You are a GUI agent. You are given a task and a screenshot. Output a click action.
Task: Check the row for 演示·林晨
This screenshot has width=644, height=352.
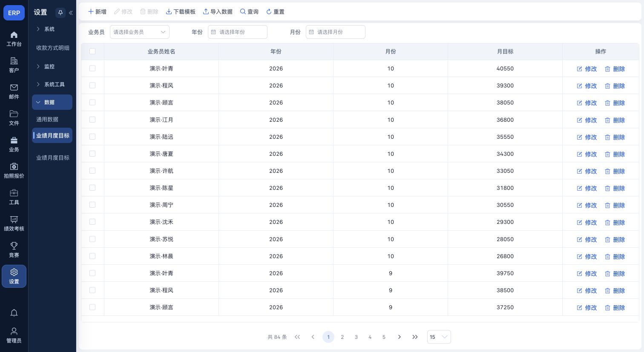(92, 256)
